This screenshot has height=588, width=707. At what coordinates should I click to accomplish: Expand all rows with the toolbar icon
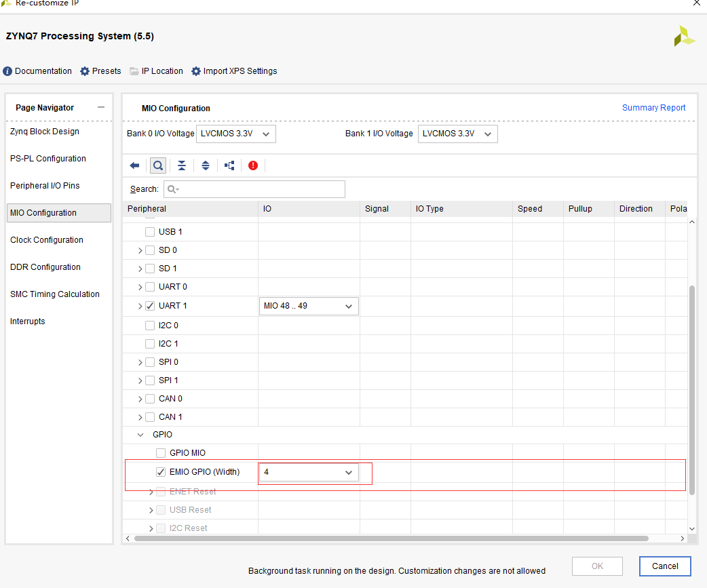[x=206, y=165]
